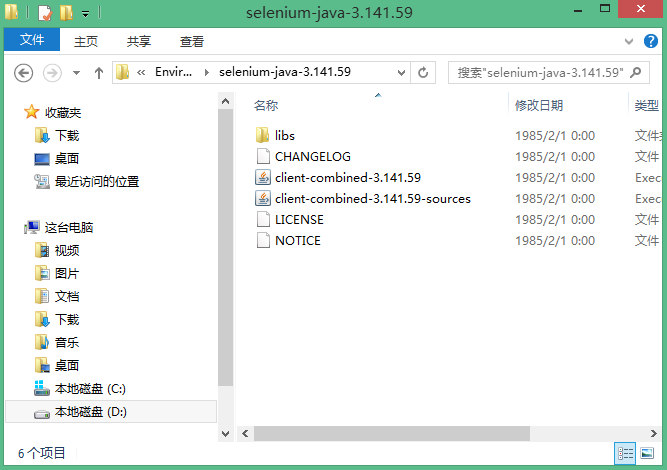Open 桌面 under 收藏夹

[67, 158]
